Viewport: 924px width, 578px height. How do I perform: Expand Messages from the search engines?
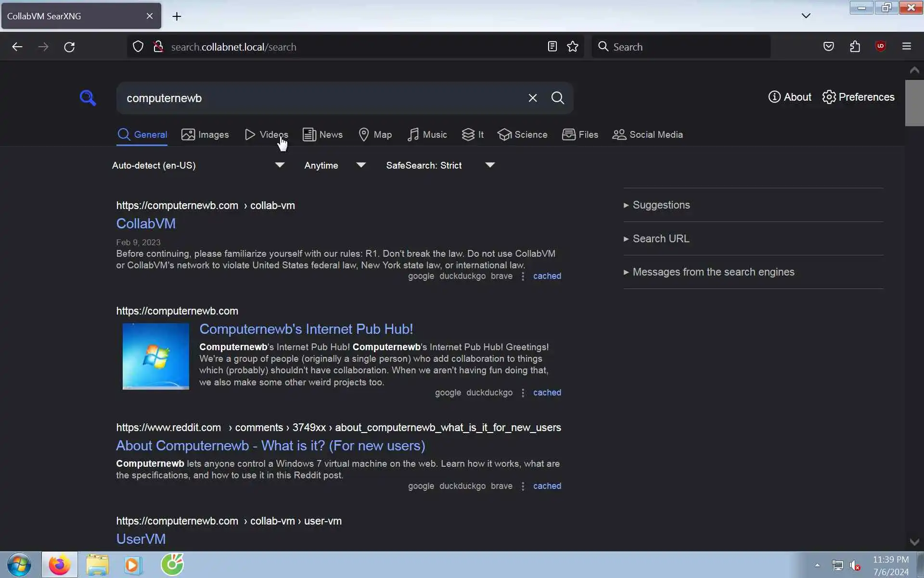[713, 272]
